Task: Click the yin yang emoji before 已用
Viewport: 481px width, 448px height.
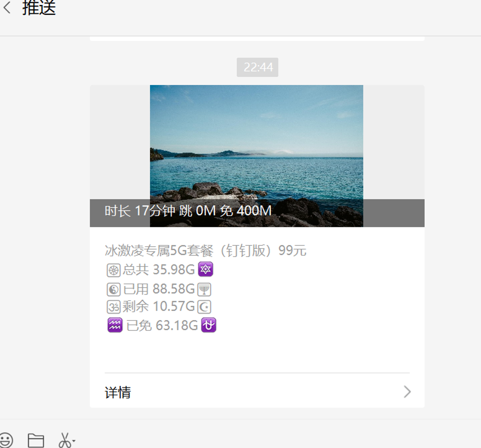Action: pyautogui.click(x=114, y=289)
